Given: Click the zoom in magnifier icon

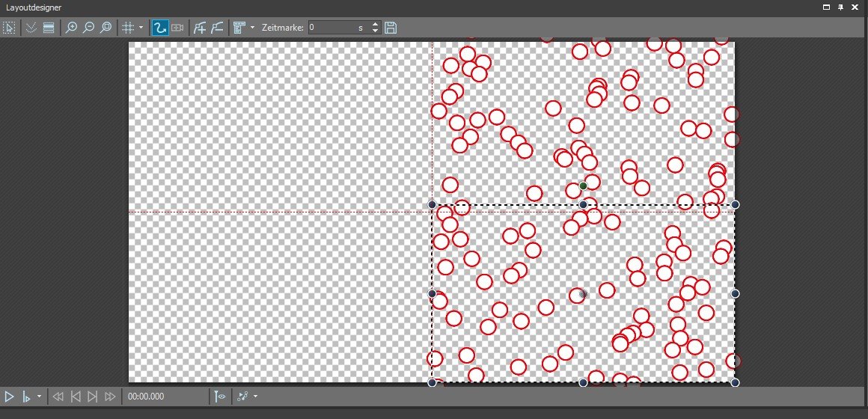Looking at the screenshot, I should 71,28.
